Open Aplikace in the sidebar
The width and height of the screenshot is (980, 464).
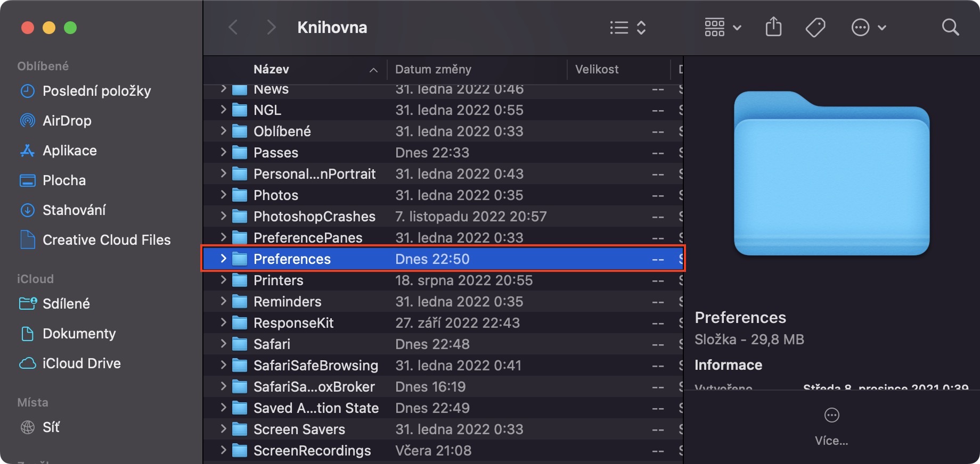(x=69, y=151)
